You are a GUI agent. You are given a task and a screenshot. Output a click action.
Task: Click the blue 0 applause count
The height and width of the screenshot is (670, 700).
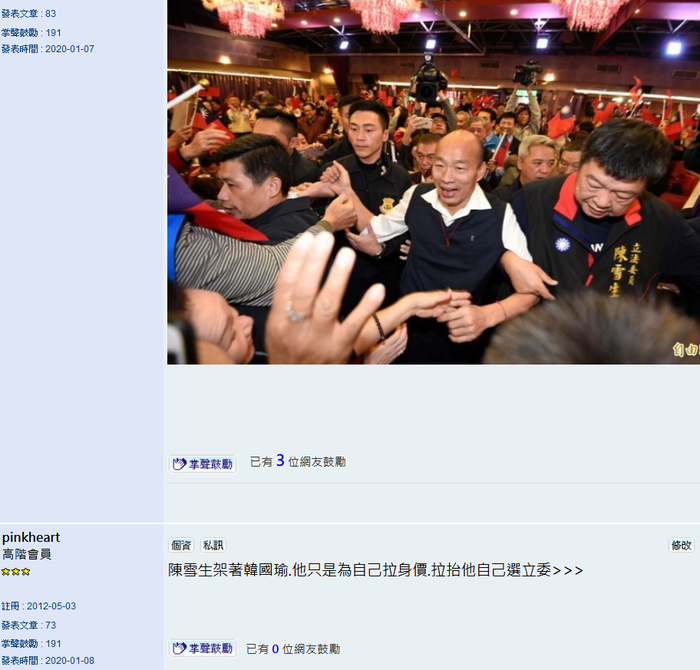click(x=275, y=649)
